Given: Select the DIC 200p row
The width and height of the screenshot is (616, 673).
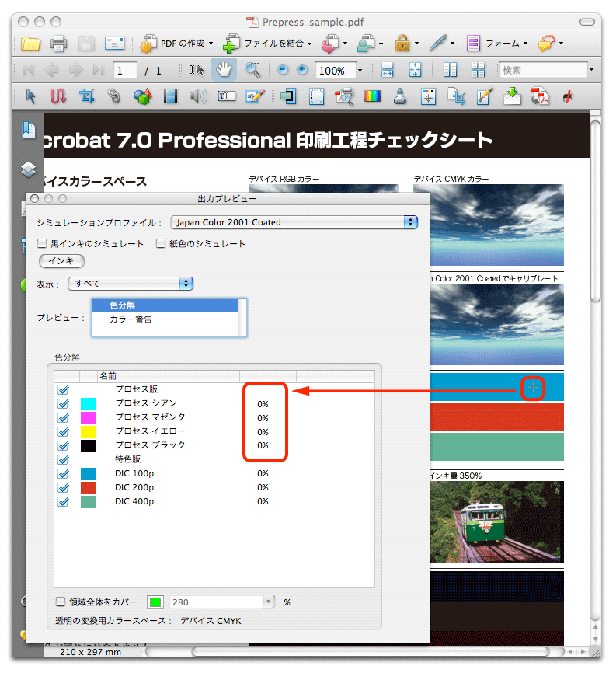Looking at the screenshot, I should click(214, 487).
